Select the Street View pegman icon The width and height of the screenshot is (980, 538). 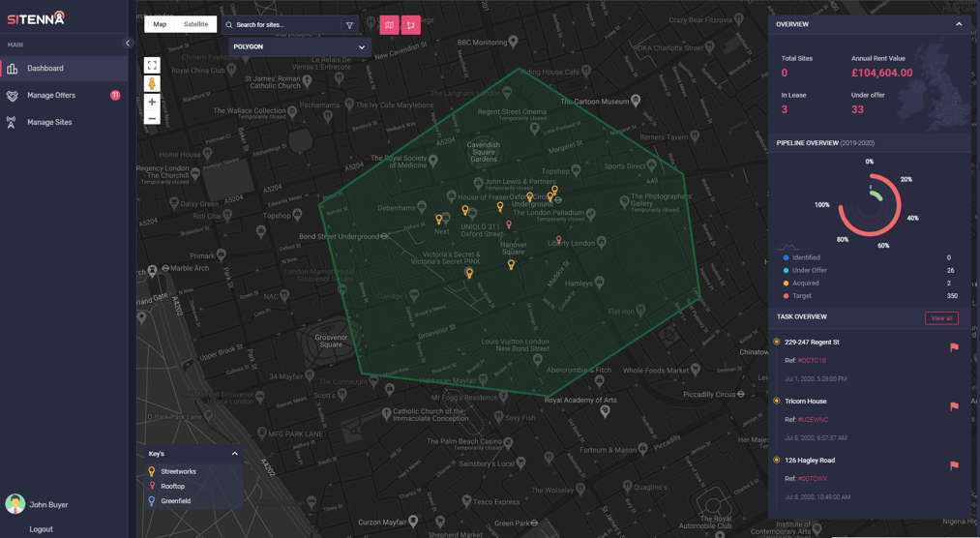click(x=152, y=84)
